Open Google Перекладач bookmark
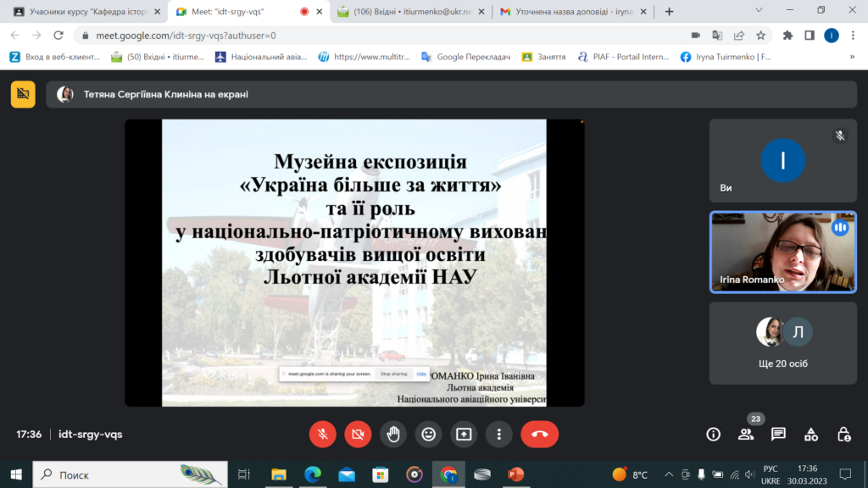This screenshot has height=488, width=868. (x=466, y=57)
